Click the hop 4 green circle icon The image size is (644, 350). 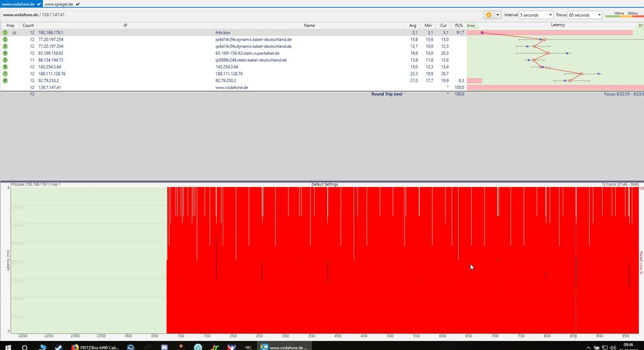[5, 53]
